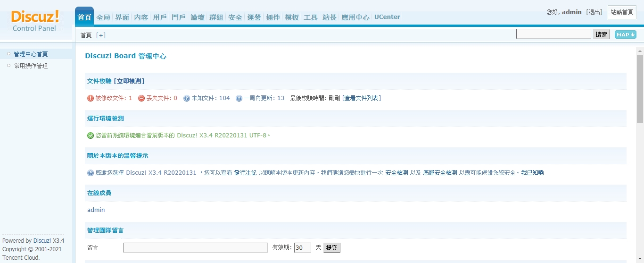This screenshot has width=644, height=263.
Task: Click the 被修改文件: 1 link
Action: [114, 98]
